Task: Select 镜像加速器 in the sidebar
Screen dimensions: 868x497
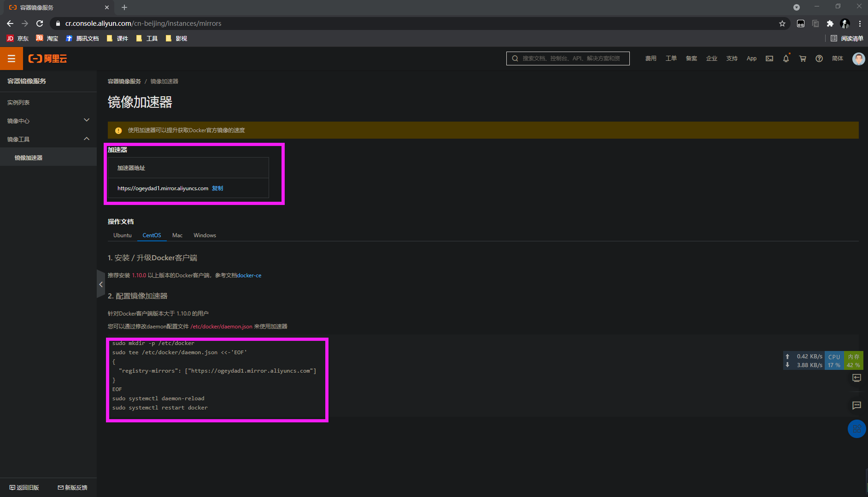Action: [48, 158]
